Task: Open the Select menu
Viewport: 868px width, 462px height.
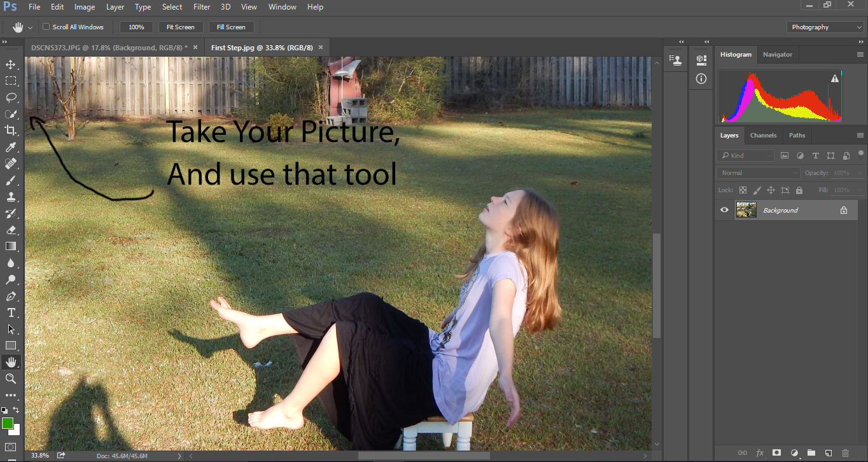Action: click(172, 7)
